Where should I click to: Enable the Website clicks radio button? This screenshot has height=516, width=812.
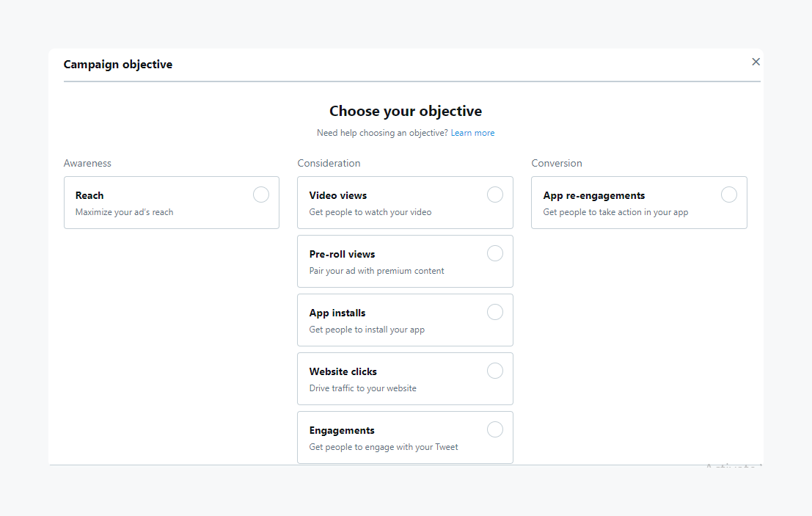495,371
